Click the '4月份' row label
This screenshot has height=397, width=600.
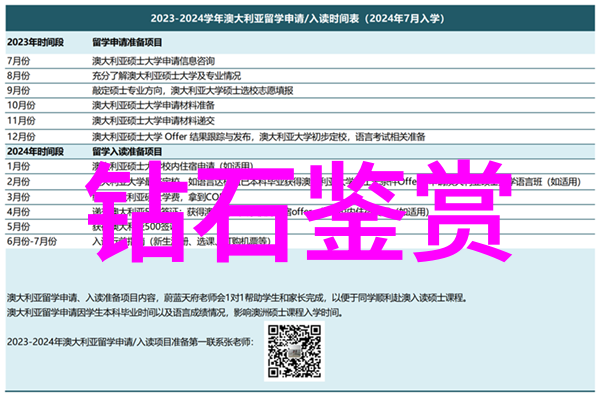[x=18, y=212]
